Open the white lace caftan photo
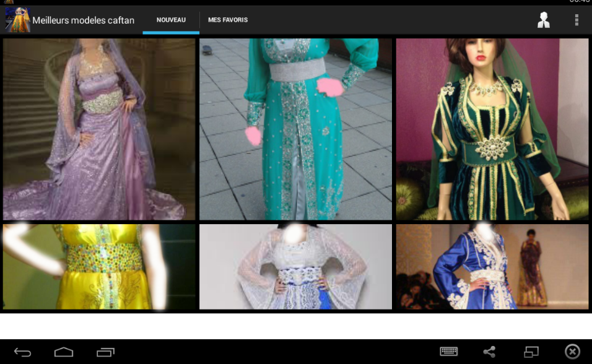Viewport: 592px width, 364px height. click(295, 267)
